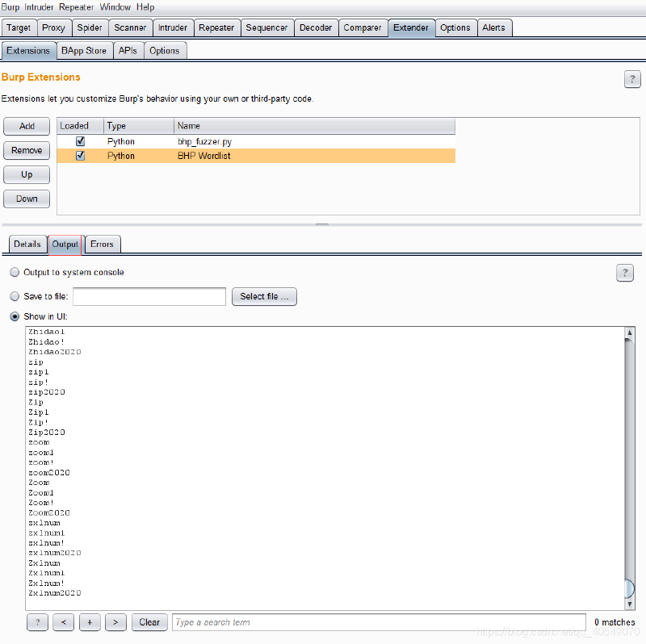Viewport: 646px width, 644px height.
Task: Click the Zhidao2020 line in output
Action: 55,352
